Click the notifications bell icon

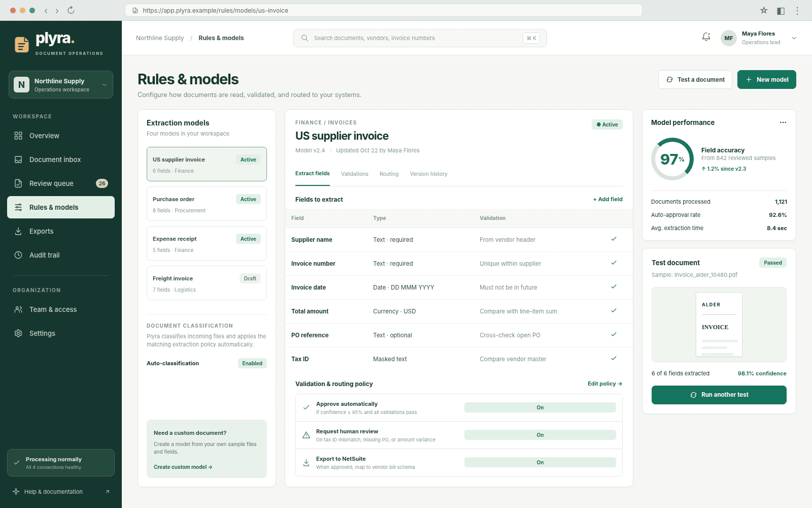706,37
